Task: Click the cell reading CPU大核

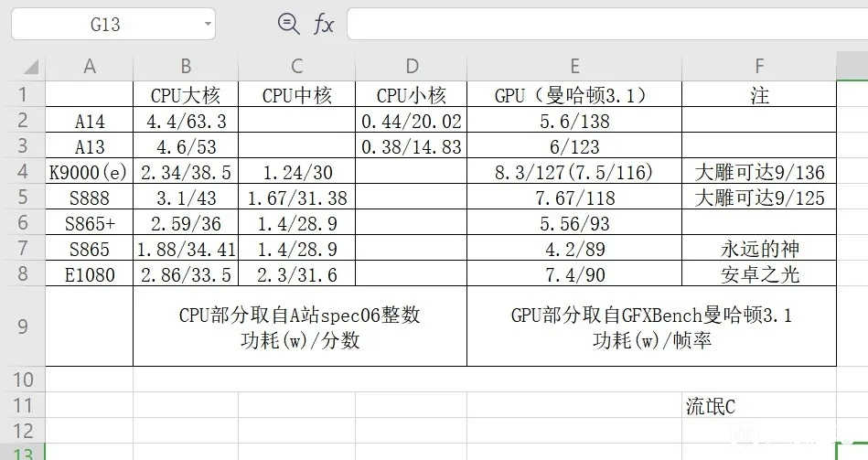Action: pos(186,94)
